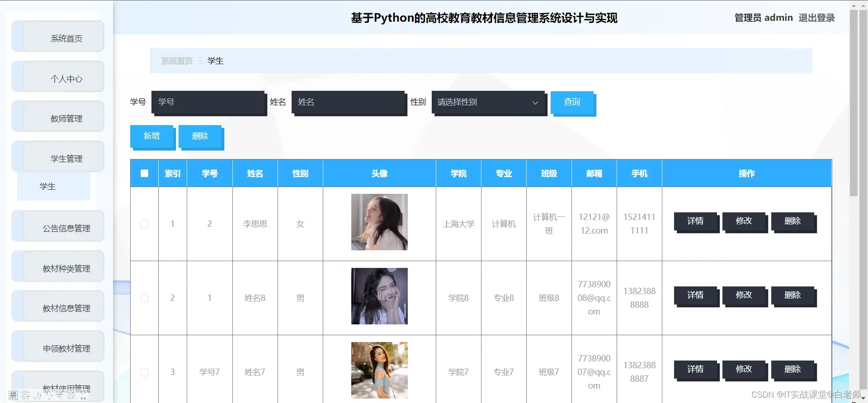868x403 pixels.
Task: Click the 学号 column header
Action: point(210,173)
